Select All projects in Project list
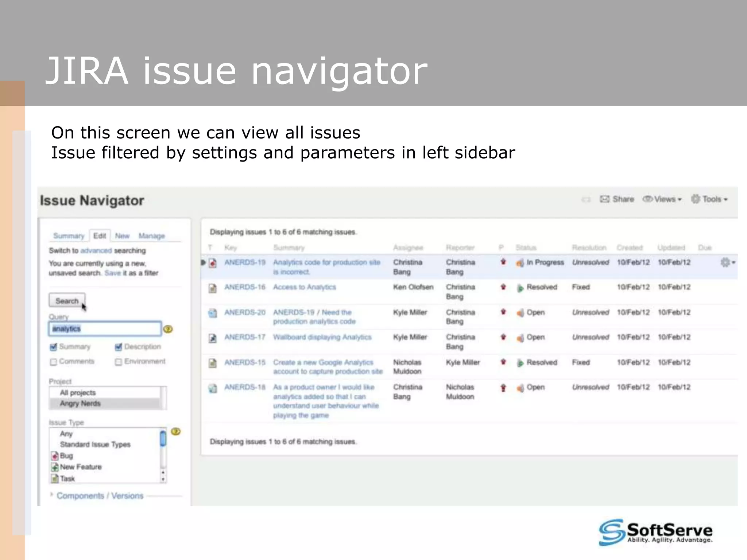The height and width of the screenshot is (560, 747). 105,393
